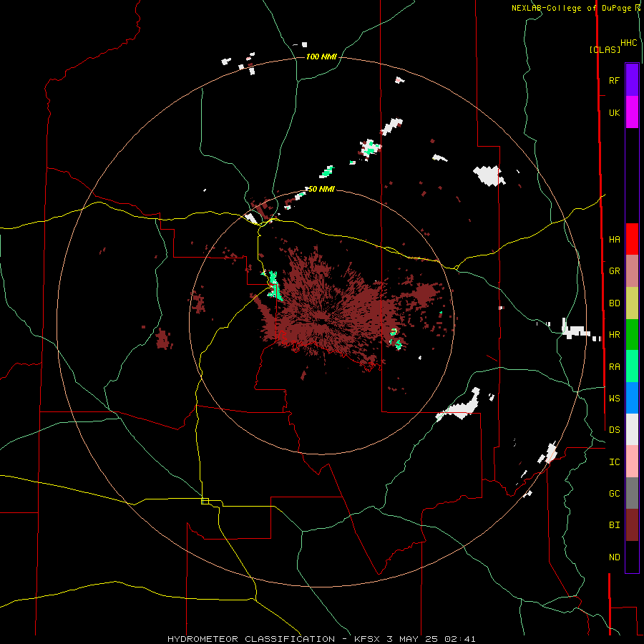
Task: Click the 50 NMI range ring label
Action: coord(321,189)
